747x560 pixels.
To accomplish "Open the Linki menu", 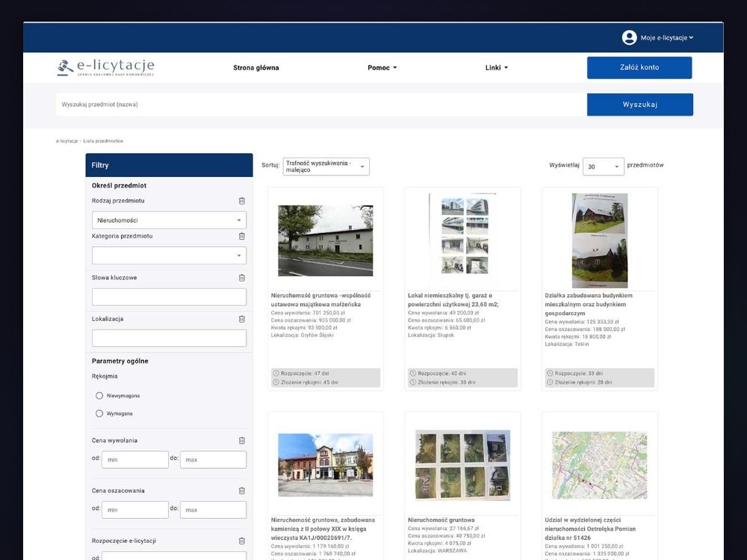I will point(497,68).
